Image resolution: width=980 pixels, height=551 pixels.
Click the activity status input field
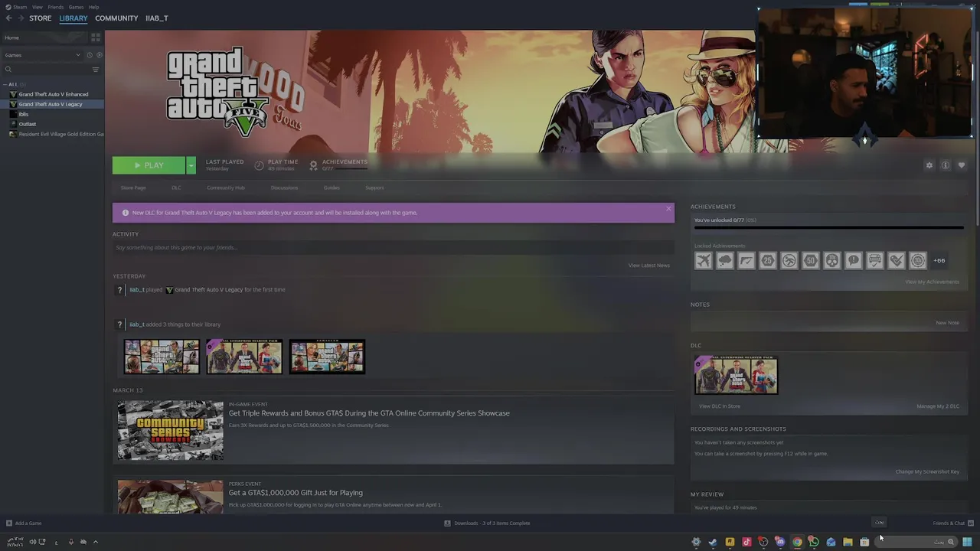(394, 248)
